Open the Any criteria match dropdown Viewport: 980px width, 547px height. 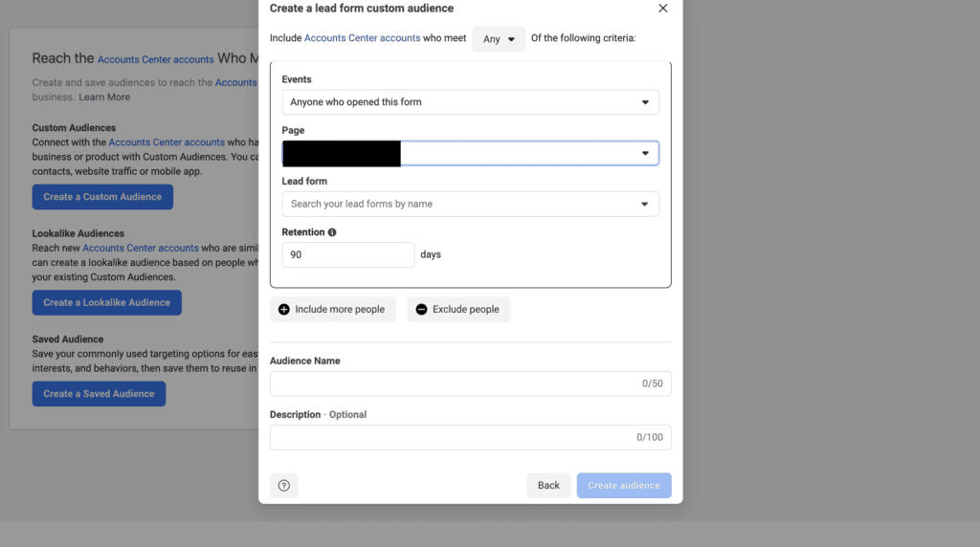click(498, 38)
